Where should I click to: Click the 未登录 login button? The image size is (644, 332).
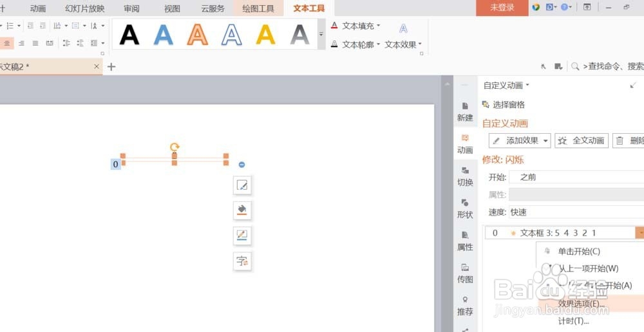click(502, 8)
